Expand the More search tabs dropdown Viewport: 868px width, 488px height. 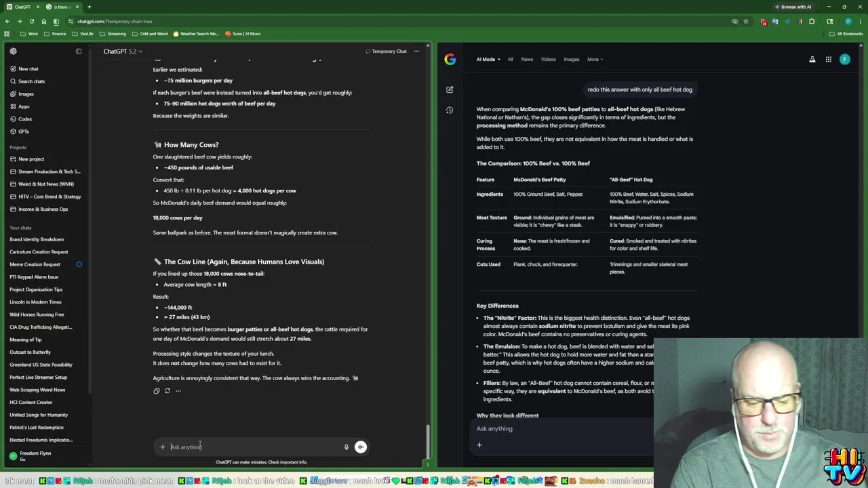[595, 59]
